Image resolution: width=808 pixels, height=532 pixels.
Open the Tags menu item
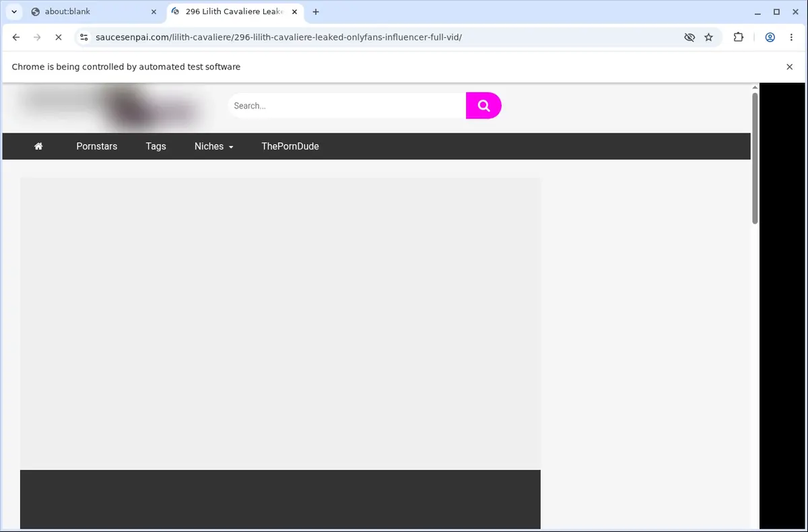156,146
